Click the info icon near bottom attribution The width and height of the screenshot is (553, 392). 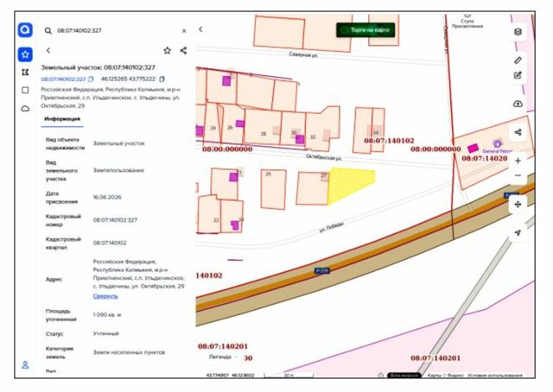[x=380, y=376]
